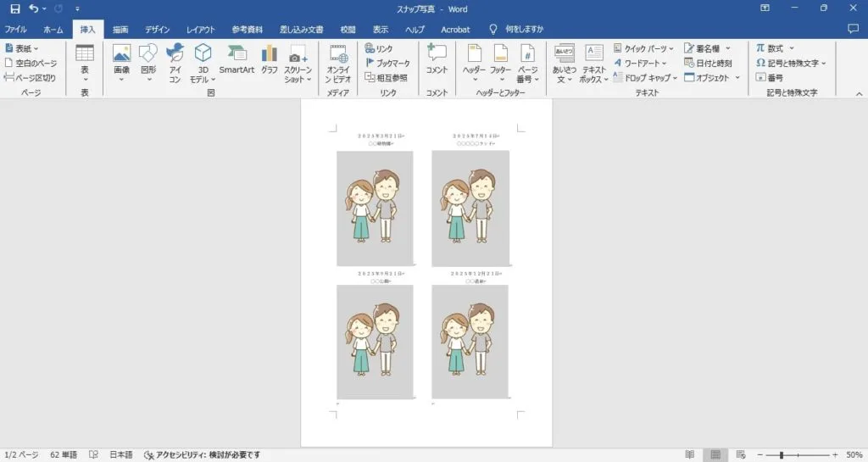
Task: Add a comment with the コメント icon
Action: (x=437, y=59)
